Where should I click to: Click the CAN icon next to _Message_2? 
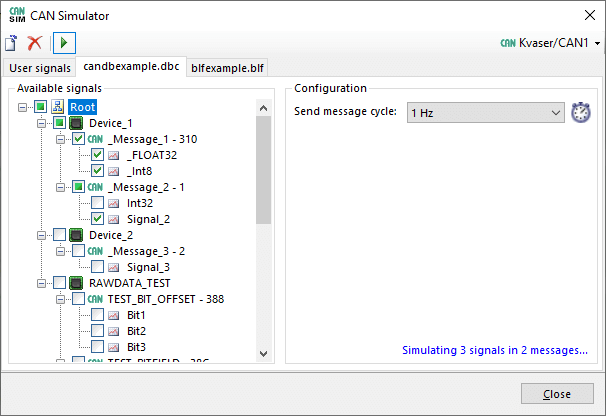click(96, 186)
